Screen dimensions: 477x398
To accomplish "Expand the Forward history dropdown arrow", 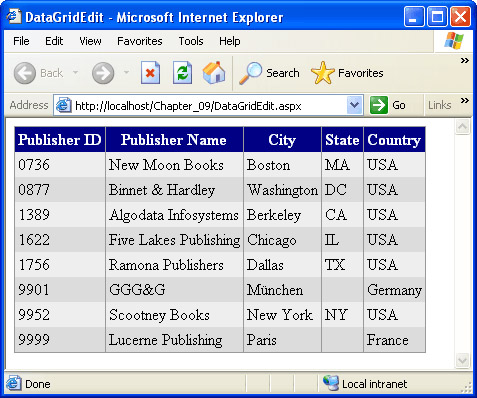I will pos(126,72).
